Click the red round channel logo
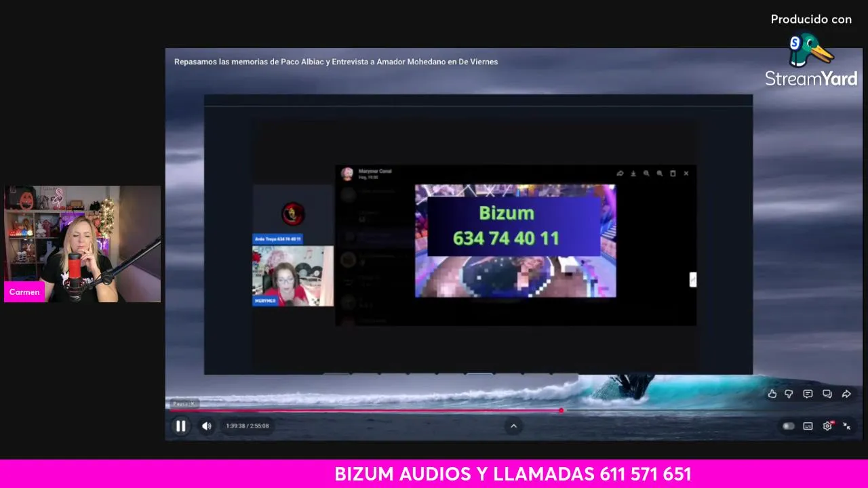Image resolution: width=868 pixels, height=488 pixels. [x=293, y=214]
